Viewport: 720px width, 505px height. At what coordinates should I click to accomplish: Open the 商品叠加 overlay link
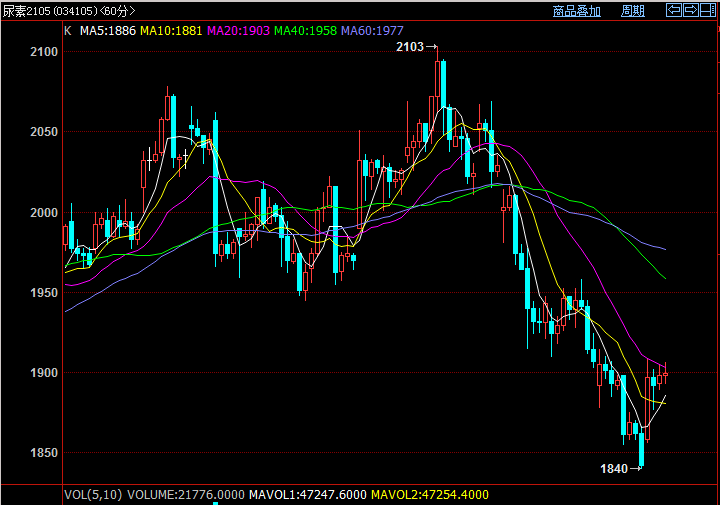coord(577,11)
